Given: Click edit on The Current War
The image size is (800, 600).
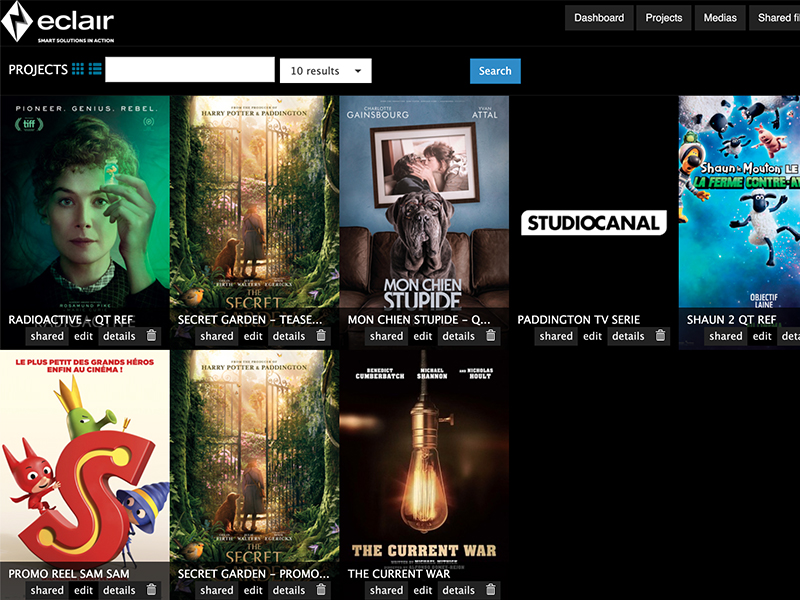Looking at the screenshot, I should coord(422,590).
